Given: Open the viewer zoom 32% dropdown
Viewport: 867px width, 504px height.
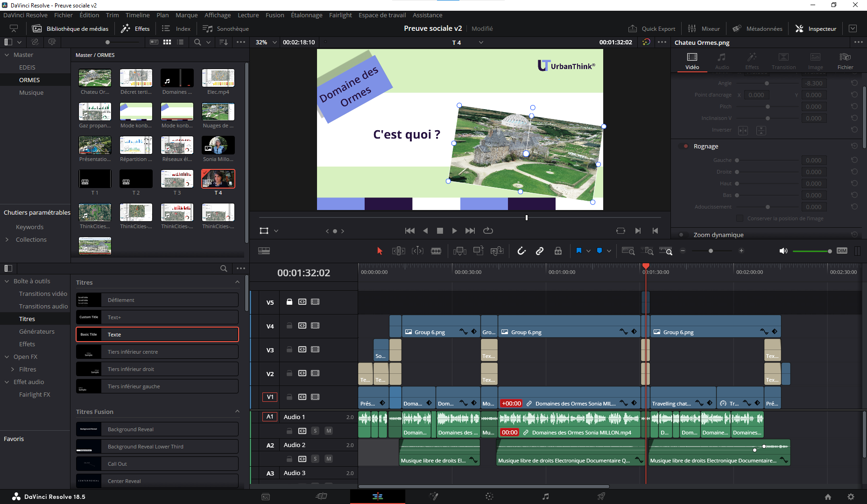Looking at the screenshot, I should [266, 42].
